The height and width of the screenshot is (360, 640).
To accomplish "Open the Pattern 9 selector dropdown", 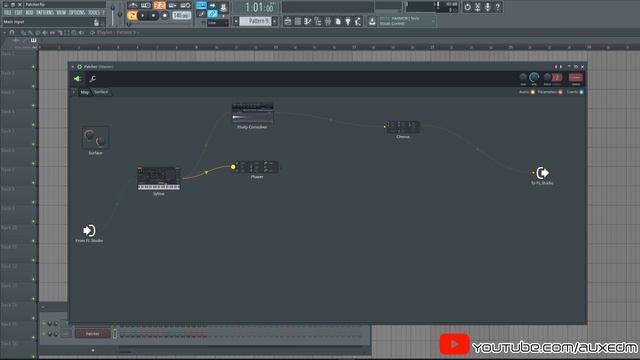I will point(255,21).
